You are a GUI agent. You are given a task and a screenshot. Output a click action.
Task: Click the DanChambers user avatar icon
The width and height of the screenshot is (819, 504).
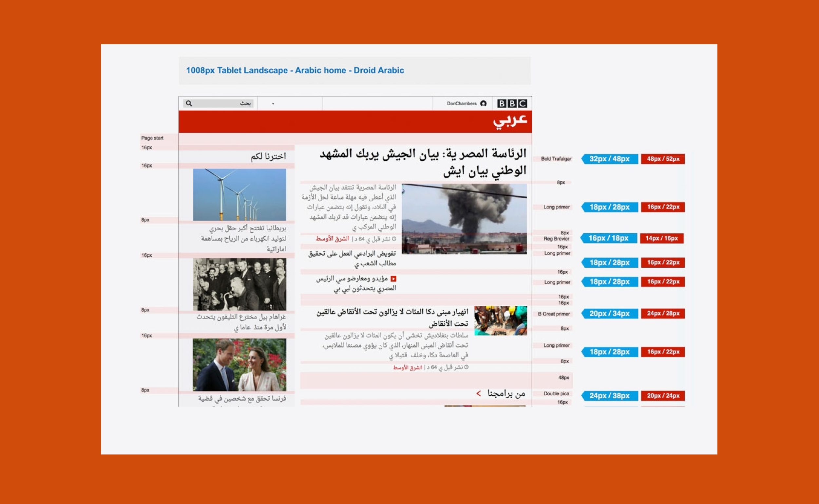[x=483, y=103]
